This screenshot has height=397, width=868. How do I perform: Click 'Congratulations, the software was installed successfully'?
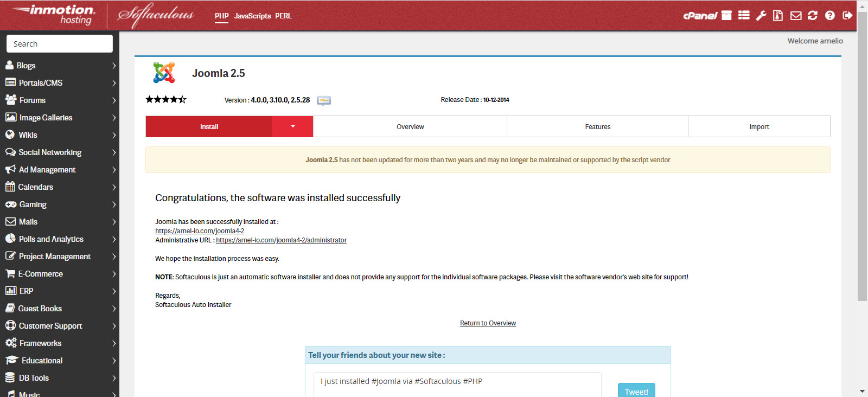coord(278,198)
